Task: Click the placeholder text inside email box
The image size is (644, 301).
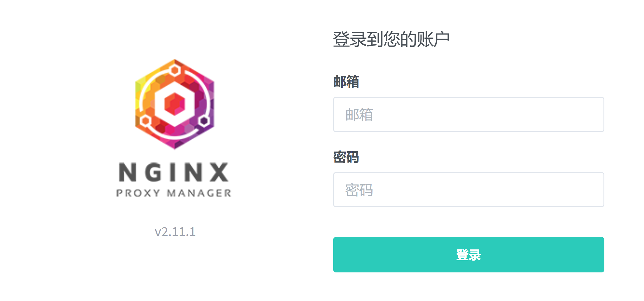Action: pos(359,114)
